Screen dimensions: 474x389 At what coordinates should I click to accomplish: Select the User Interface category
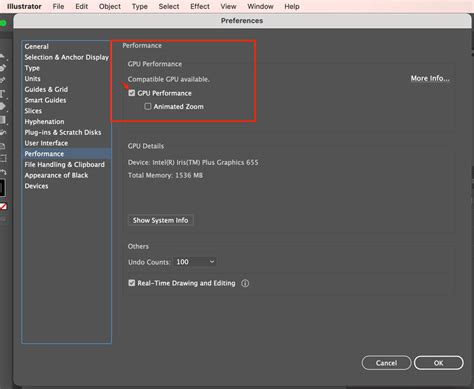pyautogui.click(x=66, y=143)
